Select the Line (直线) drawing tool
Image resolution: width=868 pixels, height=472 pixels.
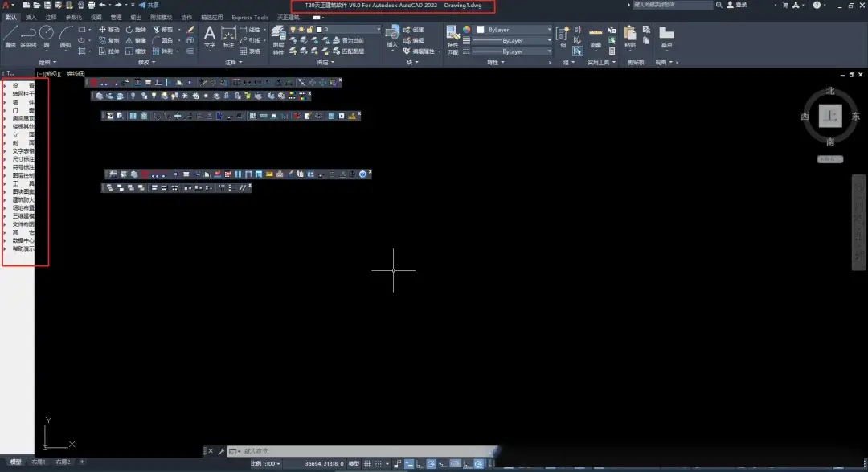(x=10, y=35)
